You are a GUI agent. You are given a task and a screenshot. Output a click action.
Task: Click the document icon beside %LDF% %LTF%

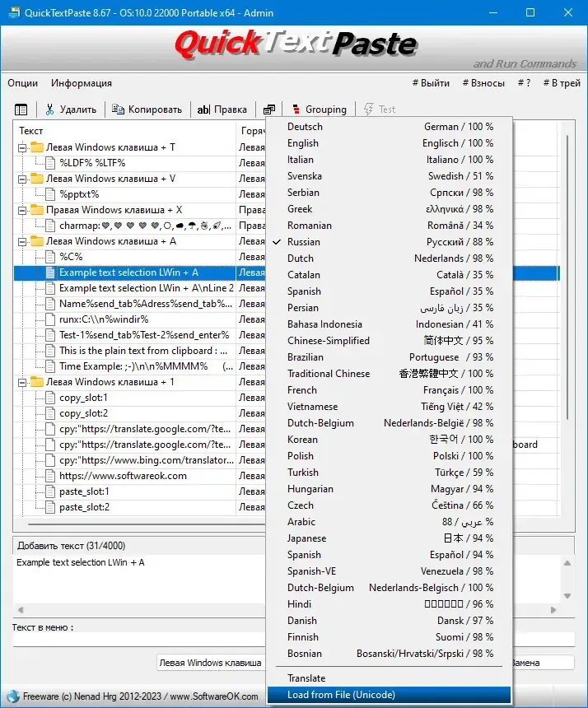pos(50,163)
